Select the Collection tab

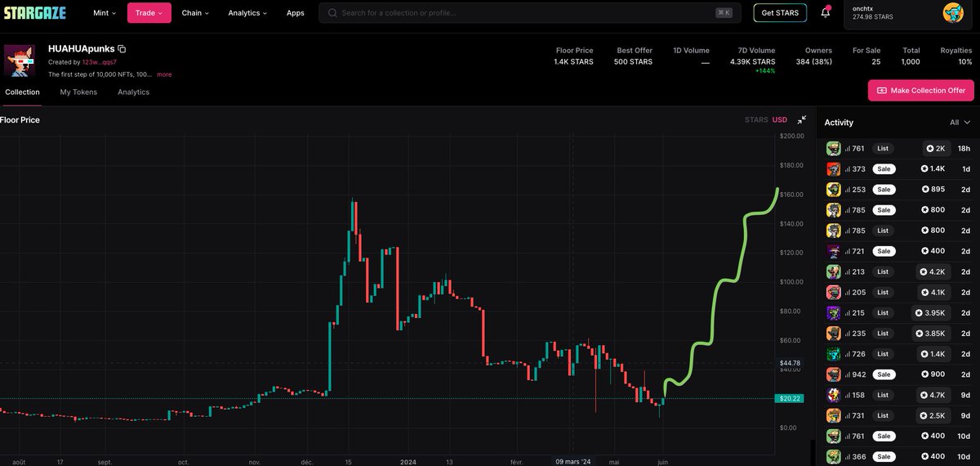[22, 92]
